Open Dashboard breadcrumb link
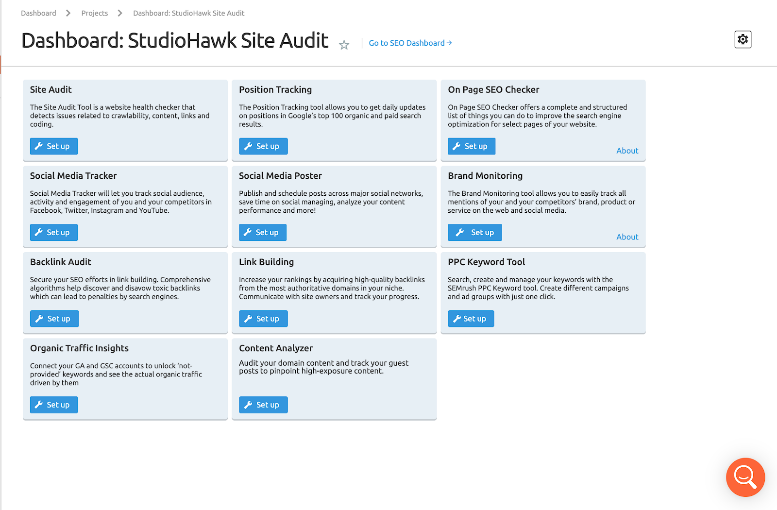Viewport: 777px width, 510px height. [x=38, y=13]
